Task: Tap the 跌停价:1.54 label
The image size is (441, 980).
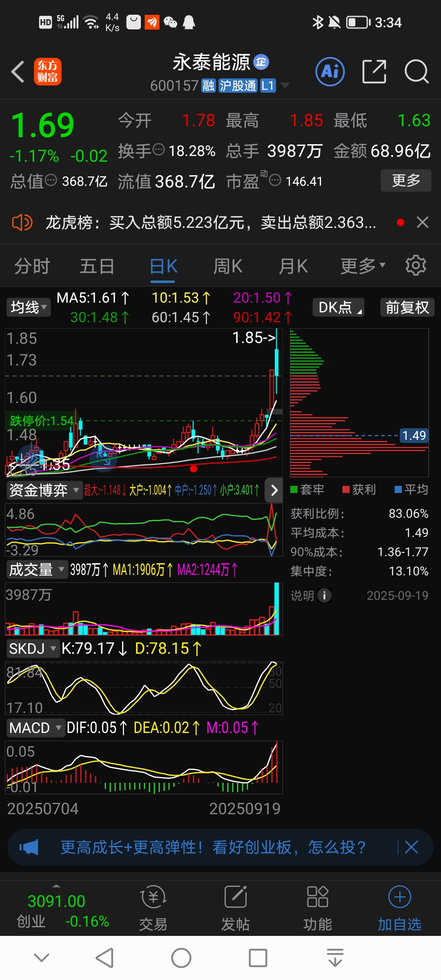Action: [41, 421]
